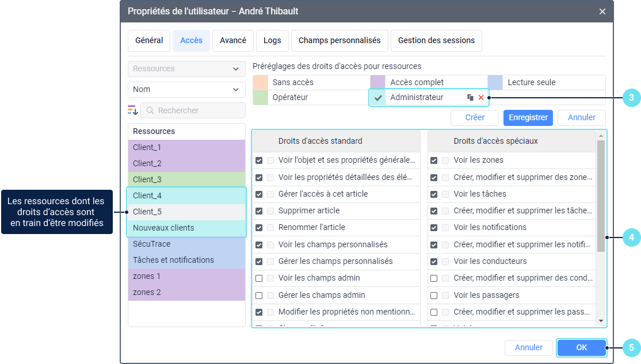This screenshot has height=364, width=641.
Task: Click the copy icon on Administrateur preset
Action: coord(470,98)
